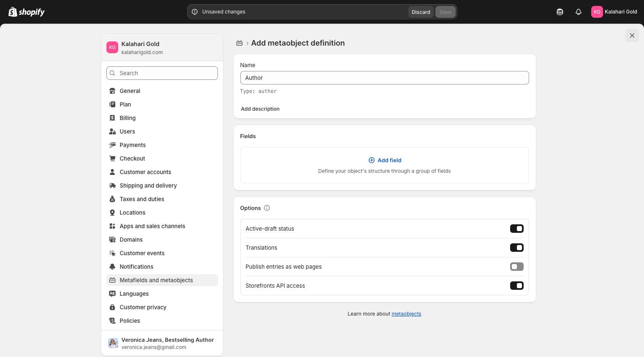Image resolution: width=644 pixels, height=357 pixels.
Task: Enable Publish entries as web pages
Action: [x=516, y=267]
